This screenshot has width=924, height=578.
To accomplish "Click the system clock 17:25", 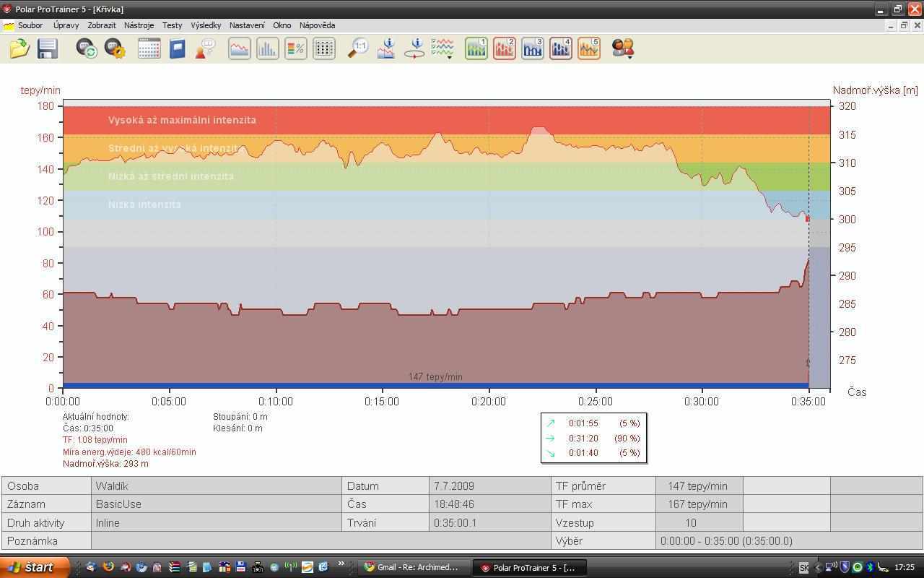I will click(x=904, y=567).
